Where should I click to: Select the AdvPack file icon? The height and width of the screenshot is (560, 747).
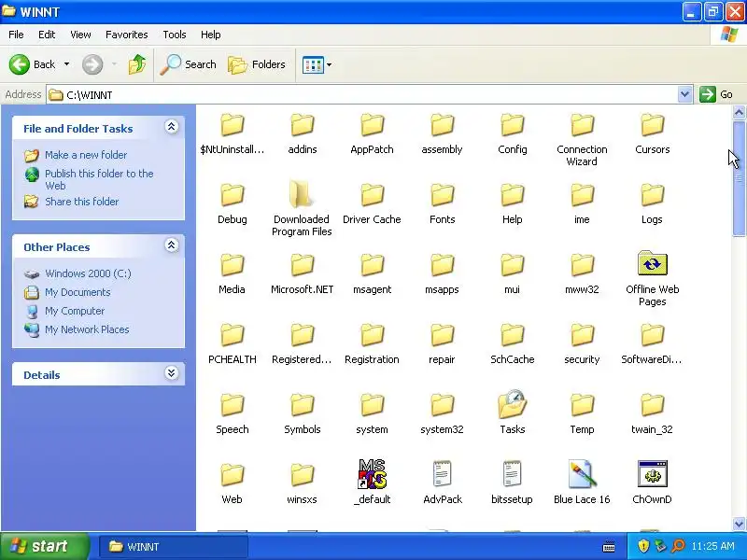click(442, 474)
